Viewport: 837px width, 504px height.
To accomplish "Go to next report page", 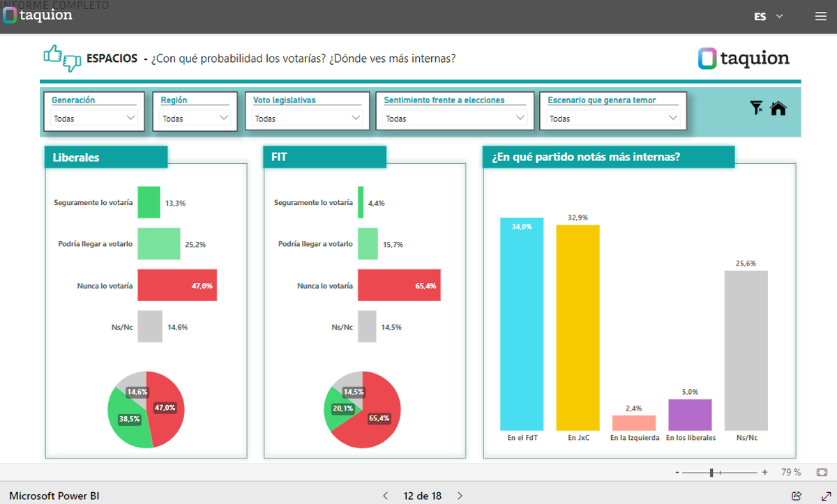I will pos(460,496).
